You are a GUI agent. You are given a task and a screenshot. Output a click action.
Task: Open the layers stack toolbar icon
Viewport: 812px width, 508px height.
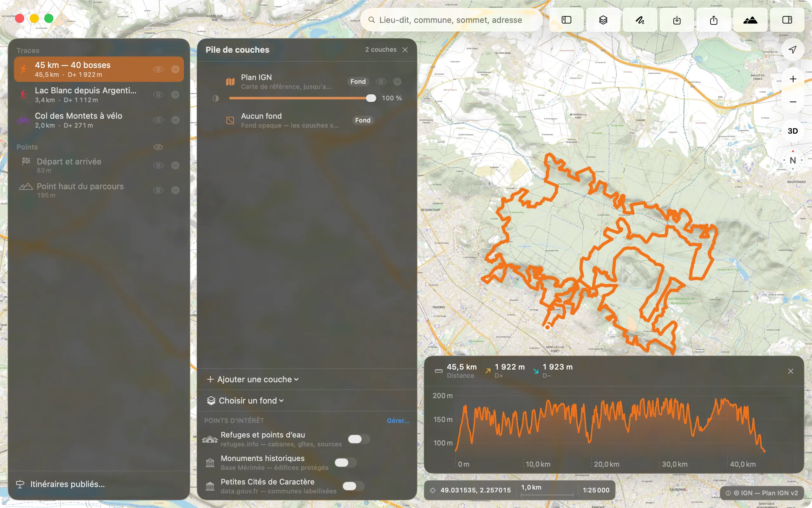pyautogui.click(x=603, y=20)
